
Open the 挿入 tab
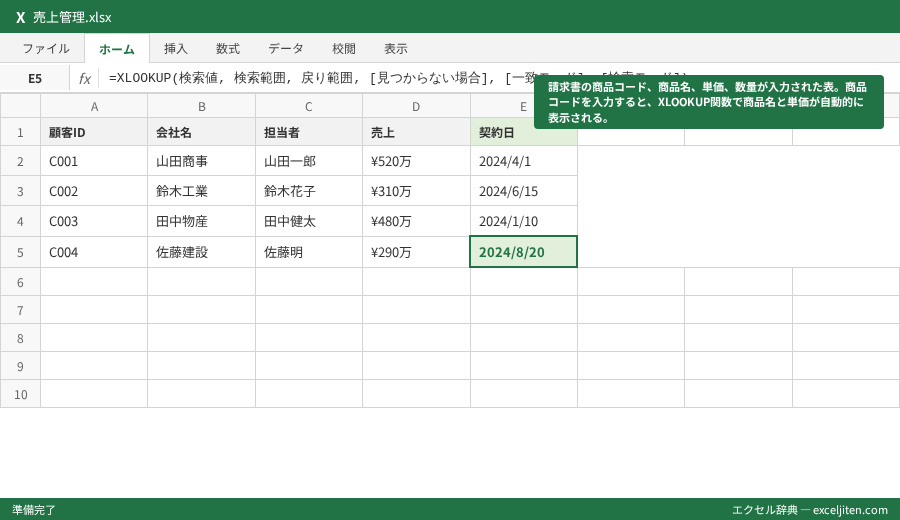[176, 49]
